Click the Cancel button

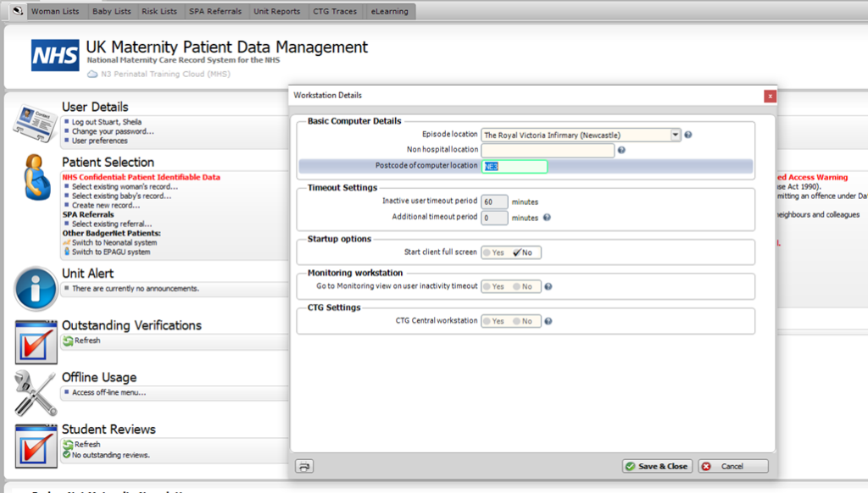[x=733, y=467]
